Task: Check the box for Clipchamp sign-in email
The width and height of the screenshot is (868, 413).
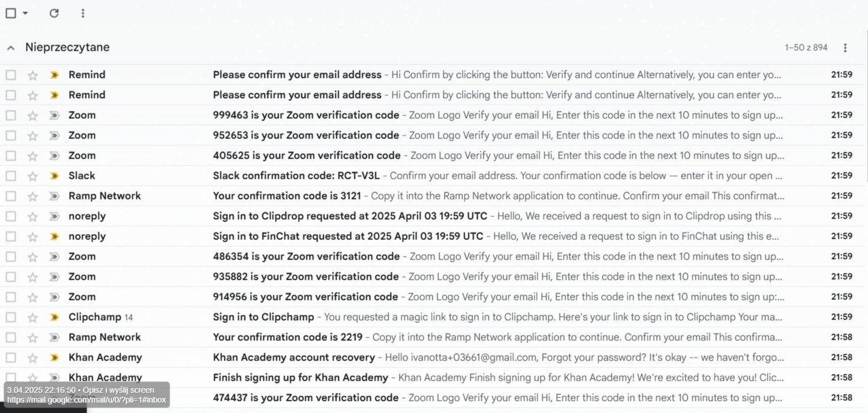Action: coord(11,317)
